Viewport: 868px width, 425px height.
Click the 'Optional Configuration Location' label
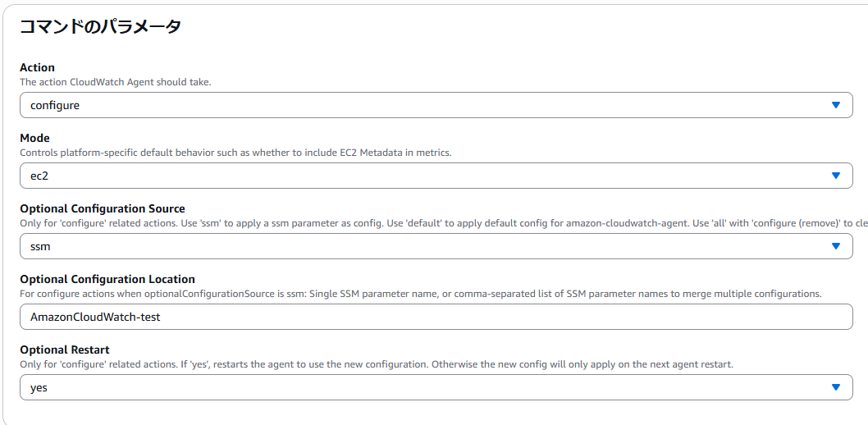pyautogui.click(x=107, y=279)
